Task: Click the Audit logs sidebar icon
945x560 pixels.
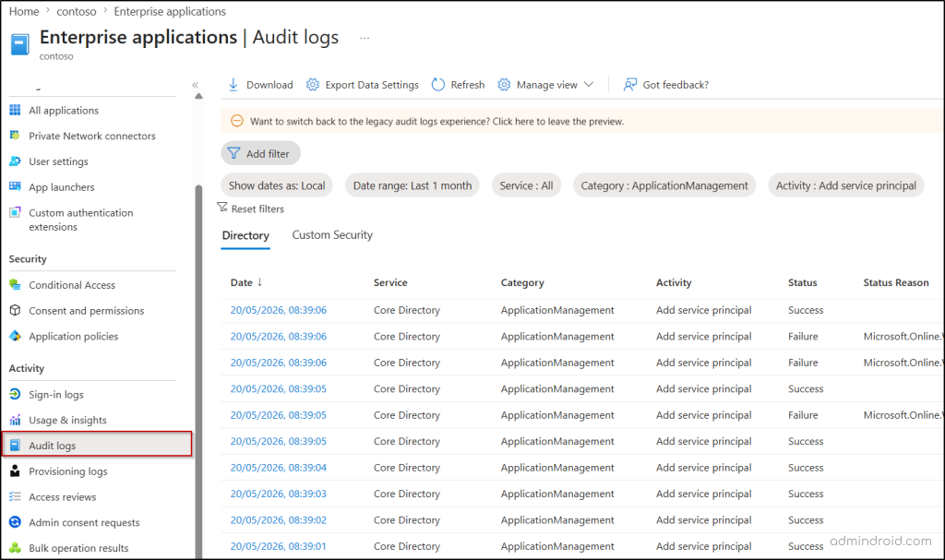Action: click(x=15, y=446)
